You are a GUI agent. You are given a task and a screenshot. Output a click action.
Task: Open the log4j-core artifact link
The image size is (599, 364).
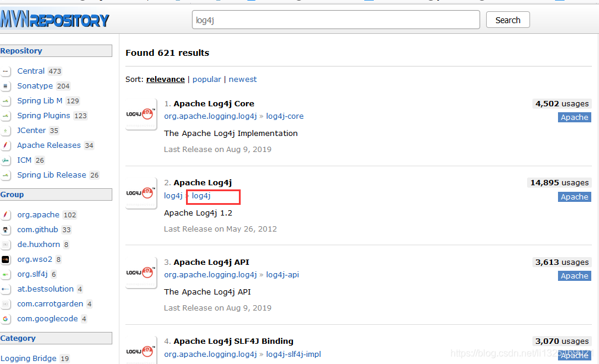pos(285,116)
